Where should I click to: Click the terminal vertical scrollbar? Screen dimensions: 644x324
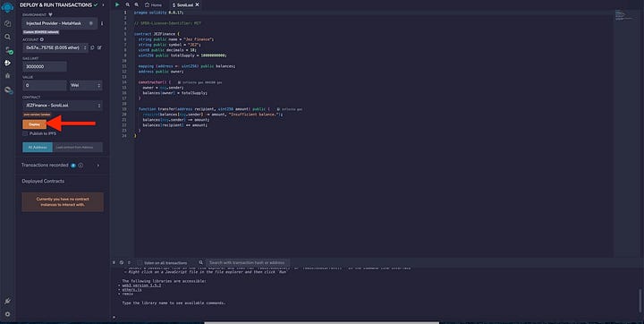(640, 300)
